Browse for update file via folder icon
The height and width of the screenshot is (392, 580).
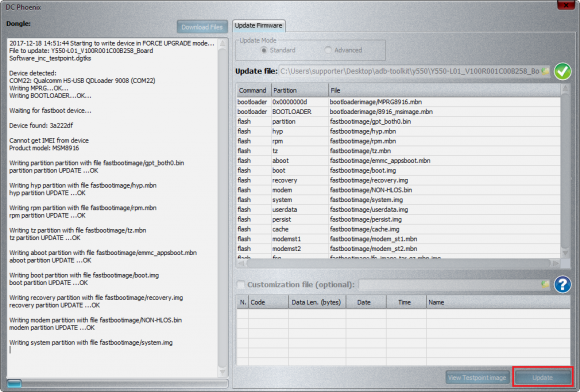click(545, 71)
